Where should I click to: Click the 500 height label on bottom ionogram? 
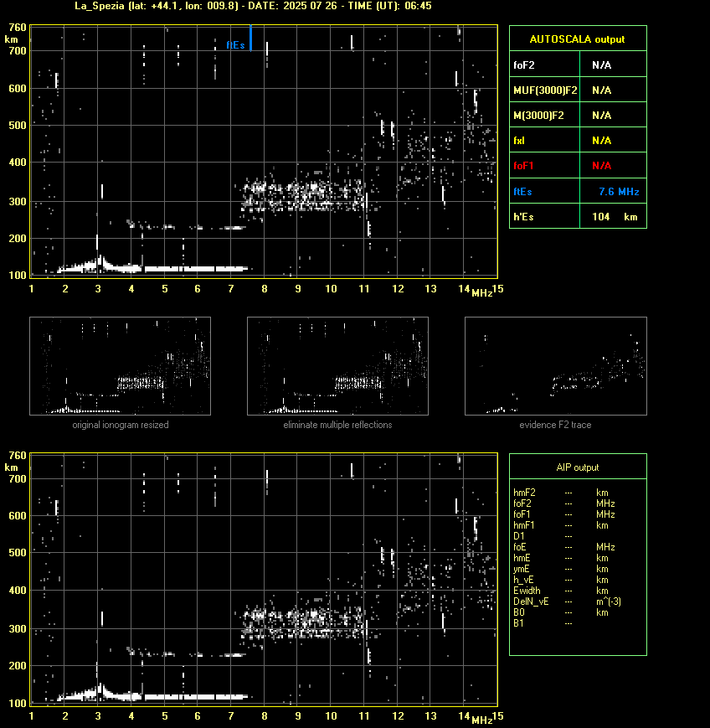click(x=18, y=553)
